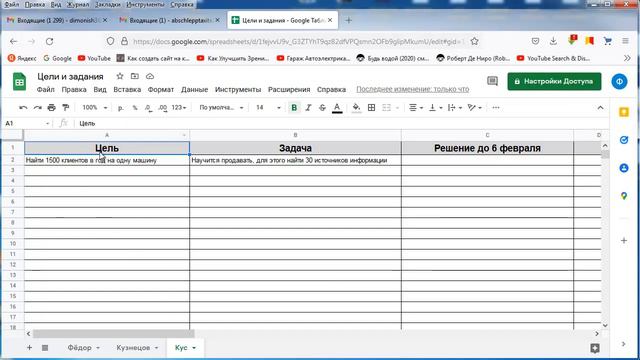Click merge cells icon

386,108
